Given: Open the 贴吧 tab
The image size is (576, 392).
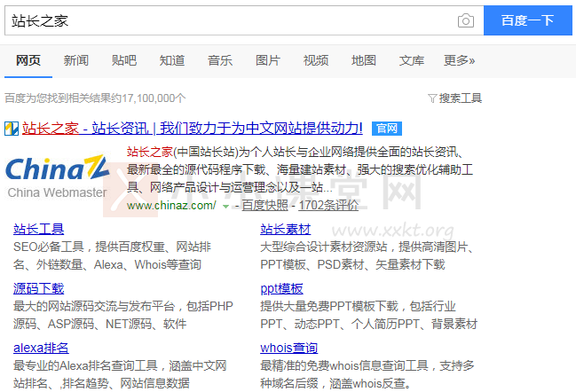Looking at the screenshot, I should 124,60.
